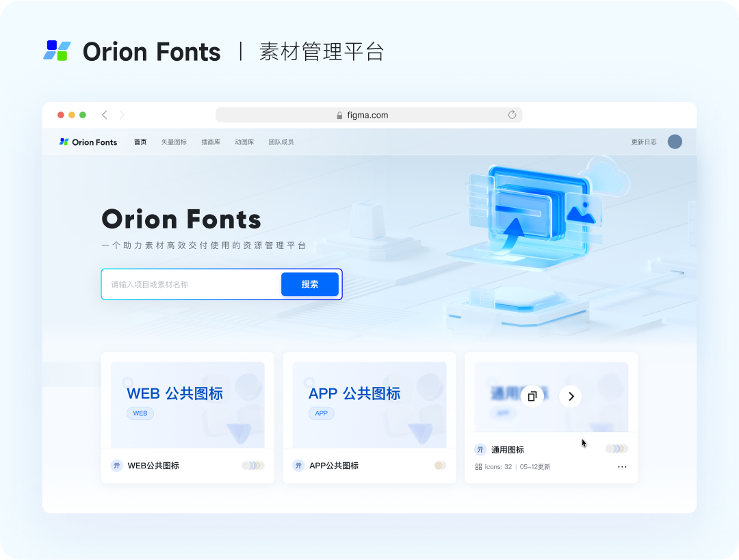
Task: Click the right arrow on 通用图标 card
Action: click(x=570, y=397)
